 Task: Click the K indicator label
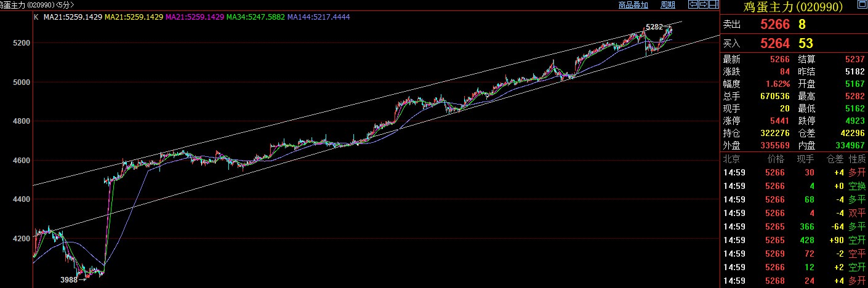[x=36, y=17]
